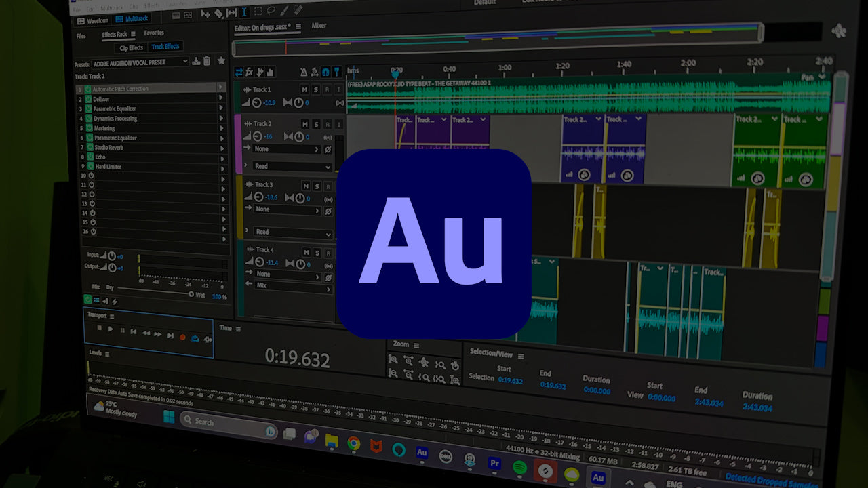Viewport: 868px width, 488px height.
Task: Open the Effects Rack panel tab
Action: (115, 35)
